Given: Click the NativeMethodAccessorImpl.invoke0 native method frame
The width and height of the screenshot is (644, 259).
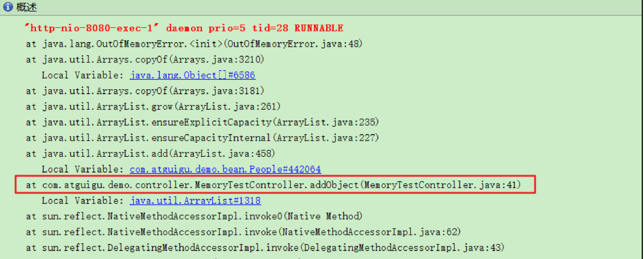Looking at the screenshot, I should [x=193, y=216].
